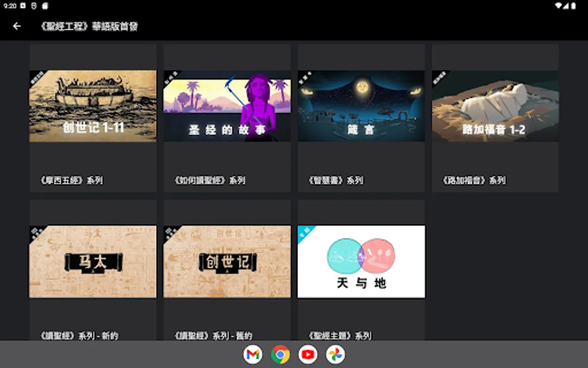Select the 《聖經主題》系列 label
Image resolution: width=588 pixels, height=368 pixels.
tap(340, 336)
